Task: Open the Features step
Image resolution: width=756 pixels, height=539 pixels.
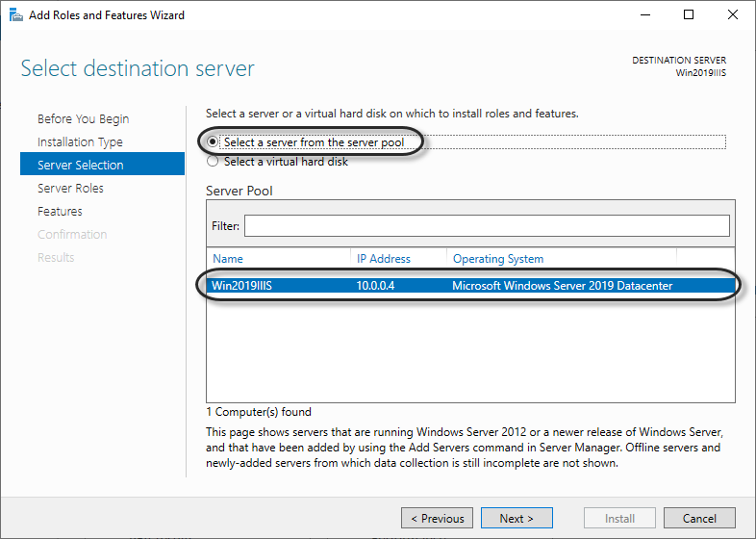Action: pos(60,212)
